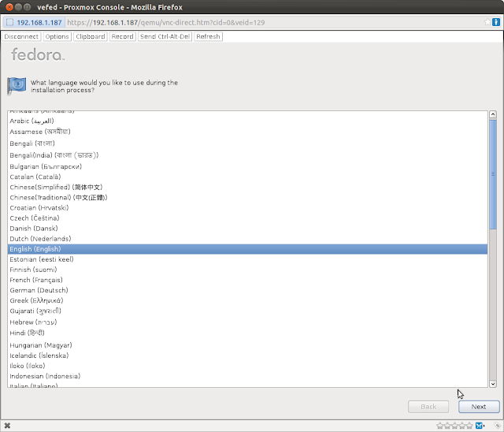Screen dimensions: 504x432
Task: Click the Refresh button
Action: [x=208, y=37]
